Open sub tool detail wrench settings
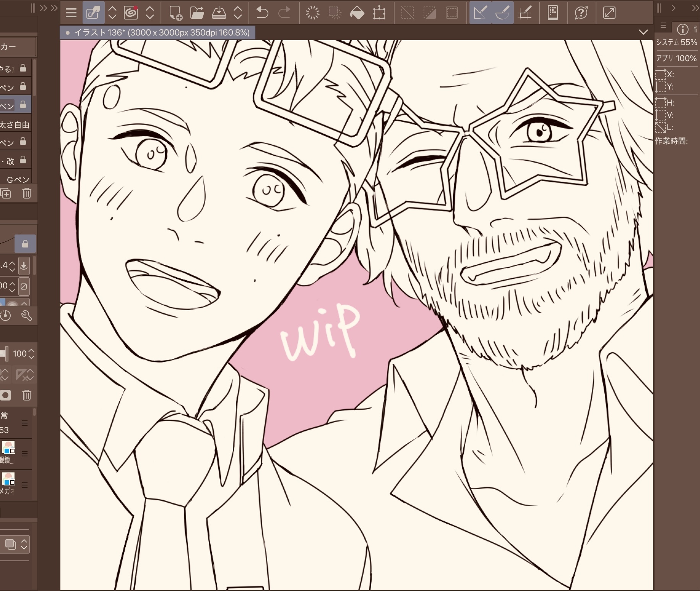The height and width of the screenshot is (591, 700). (27, 316)
